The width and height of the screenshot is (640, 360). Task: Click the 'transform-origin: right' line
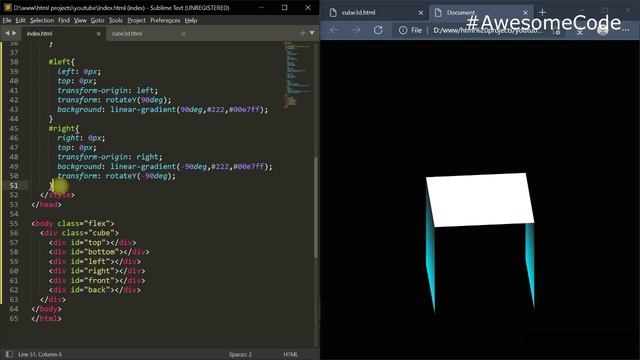tap(110, 157)
